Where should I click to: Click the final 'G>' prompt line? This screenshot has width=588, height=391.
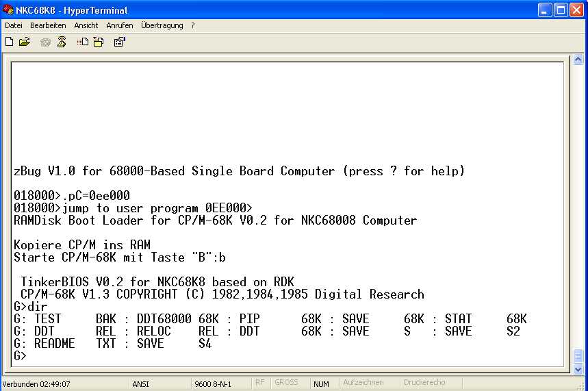[21, 355]
